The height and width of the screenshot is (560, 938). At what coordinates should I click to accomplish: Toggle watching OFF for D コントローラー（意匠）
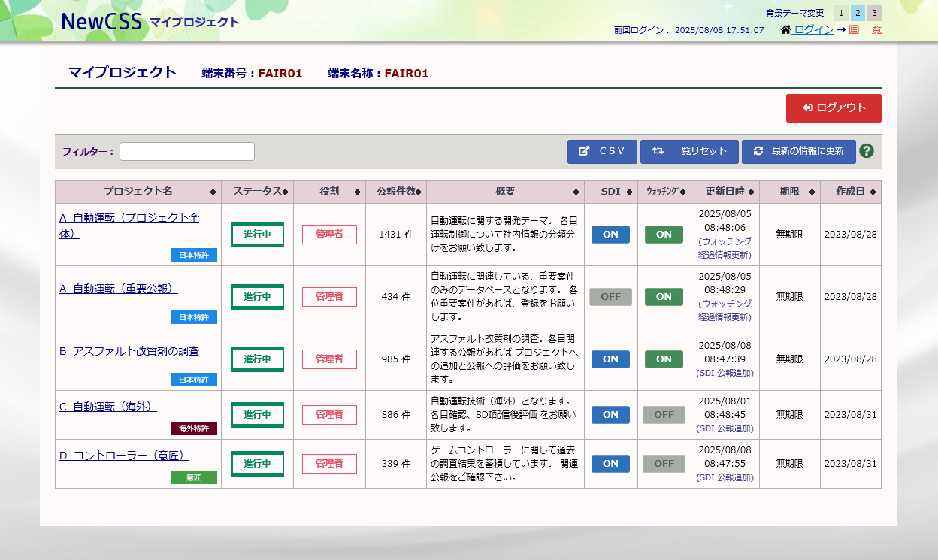click(664, 464)
